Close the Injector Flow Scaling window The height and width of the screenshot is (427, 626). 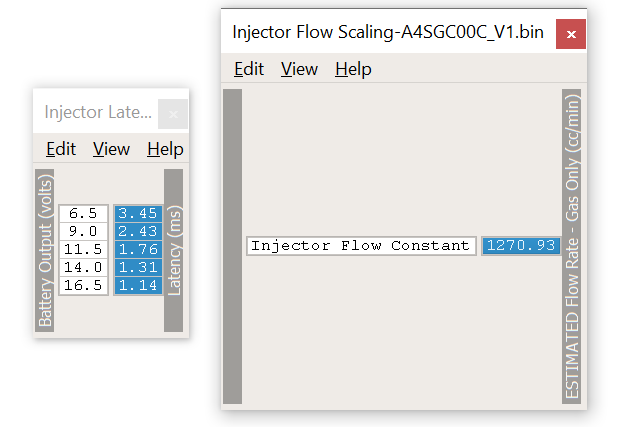click(570, 33)
